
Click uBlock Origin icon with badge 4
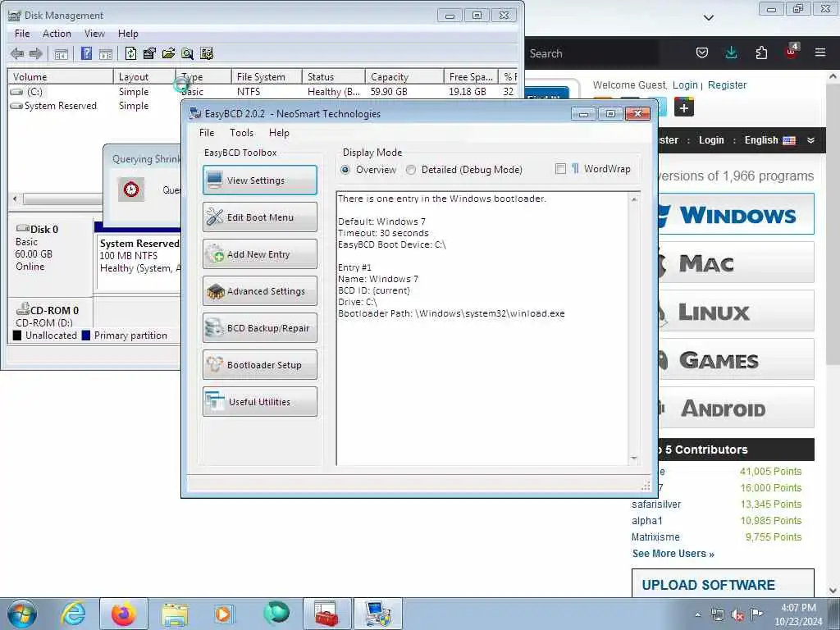click(792, 52)
